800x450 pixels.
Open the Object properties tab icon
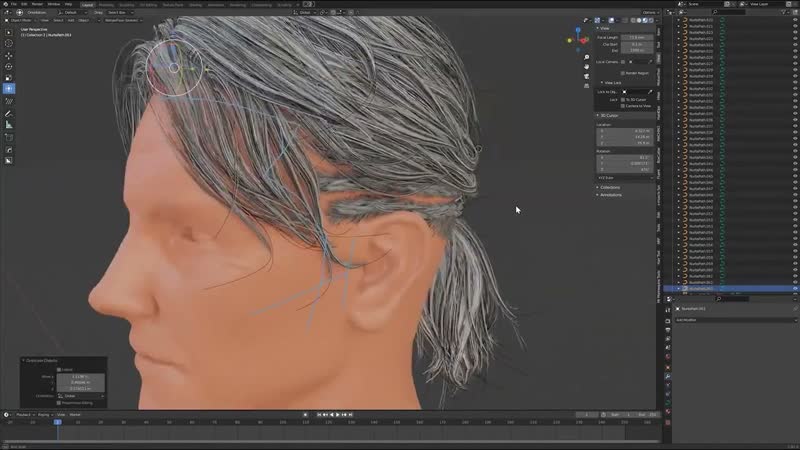click(x=667, y=367)
